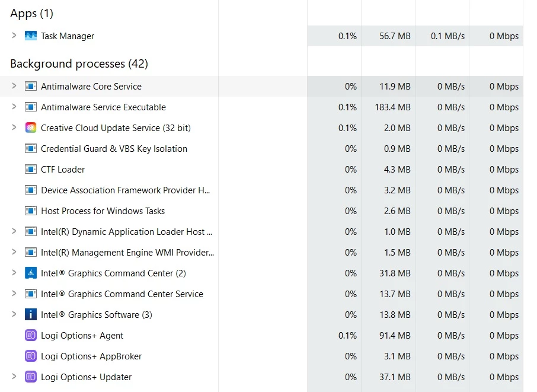The height and width of the screenshot is (392, 537).
Task: Click the 13.8 MB memory value
Action: click(395, 314)
